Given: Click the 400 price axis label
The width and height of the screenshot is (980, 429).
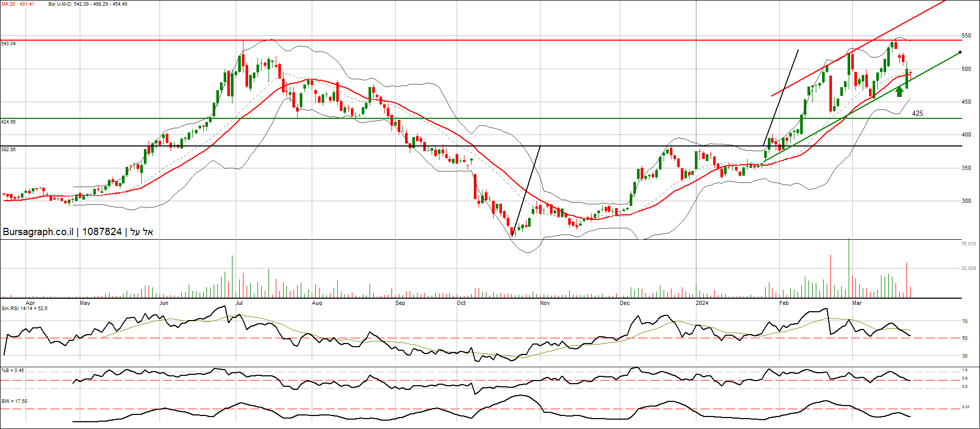Looking at the screenshot, I should [966, 135].
